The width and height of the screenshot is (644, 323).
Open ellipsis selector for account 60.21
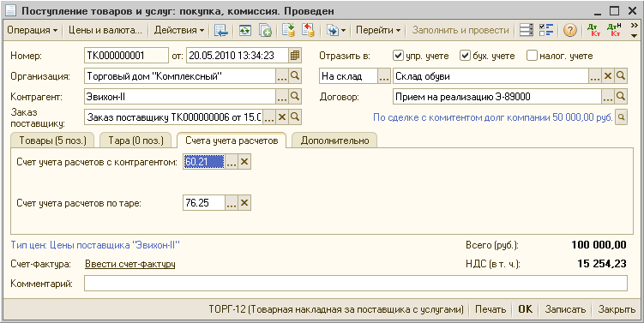click(x=232, y=162)
